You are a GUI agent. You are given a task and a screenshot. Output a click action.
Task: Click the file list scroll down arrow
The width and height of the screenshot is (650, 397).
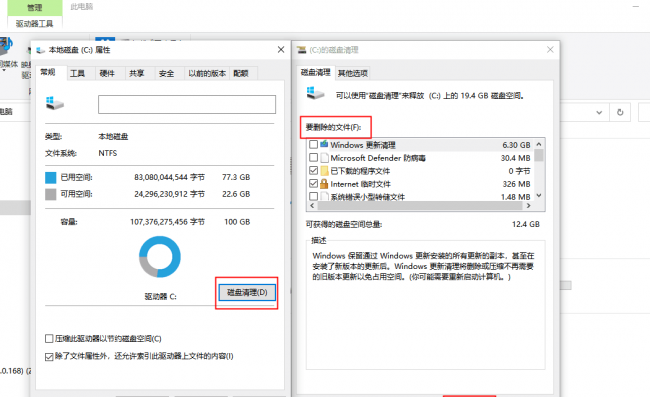(539, 196)
